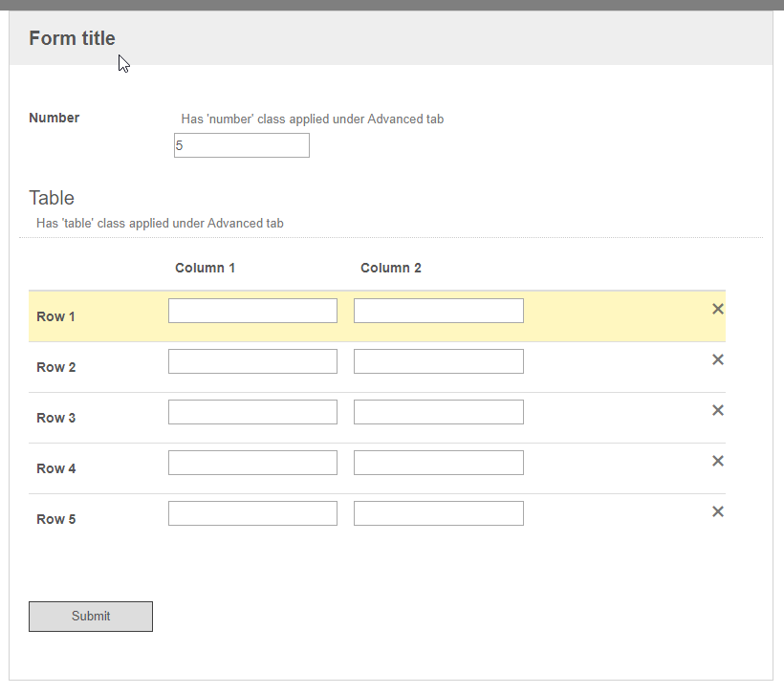The image size is (784, 694).
Task: Remove Row 4 via its X icon
Action: click(717, 461)
